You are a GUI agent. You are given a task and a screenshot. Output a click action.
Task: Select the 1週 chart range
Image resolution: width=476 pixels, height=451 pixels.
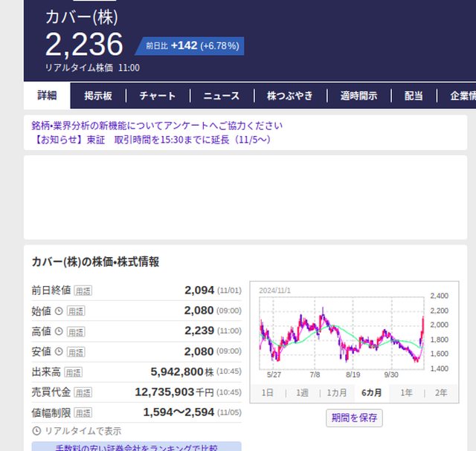(x=302, y=393)
